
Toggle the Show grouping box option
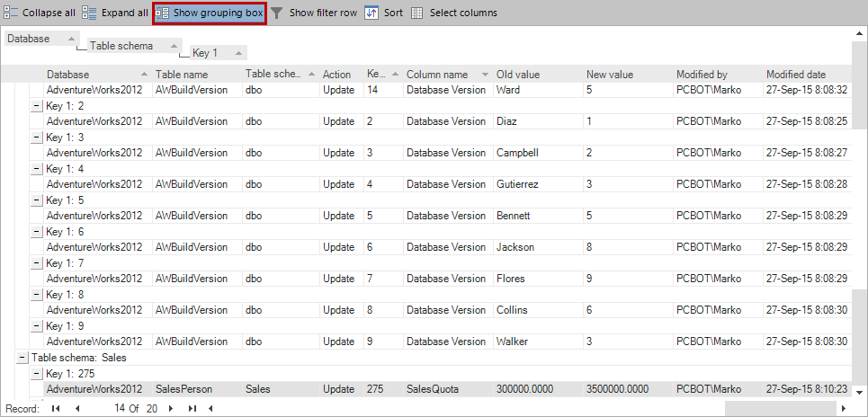(x=210, y=13)
